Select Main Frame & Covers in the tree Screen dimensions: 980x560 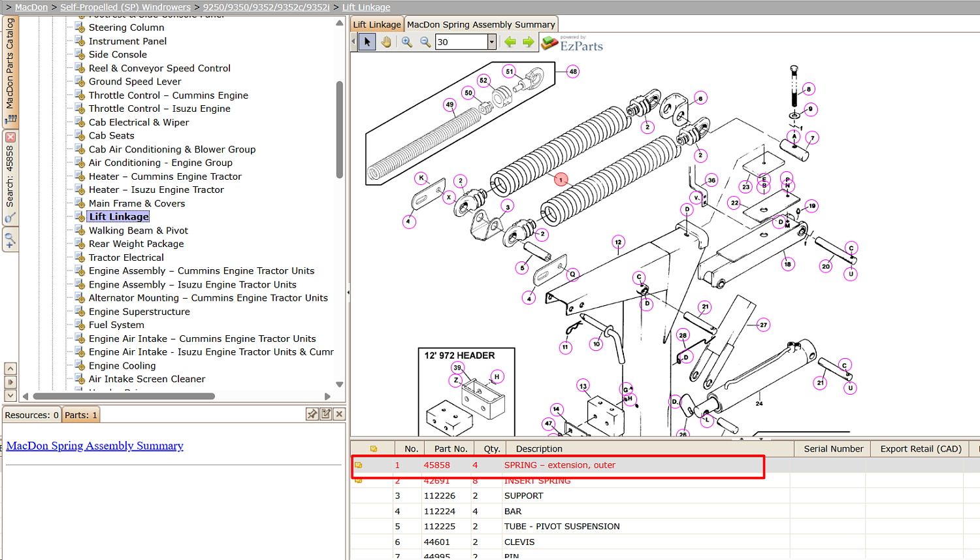coord(137,203)
